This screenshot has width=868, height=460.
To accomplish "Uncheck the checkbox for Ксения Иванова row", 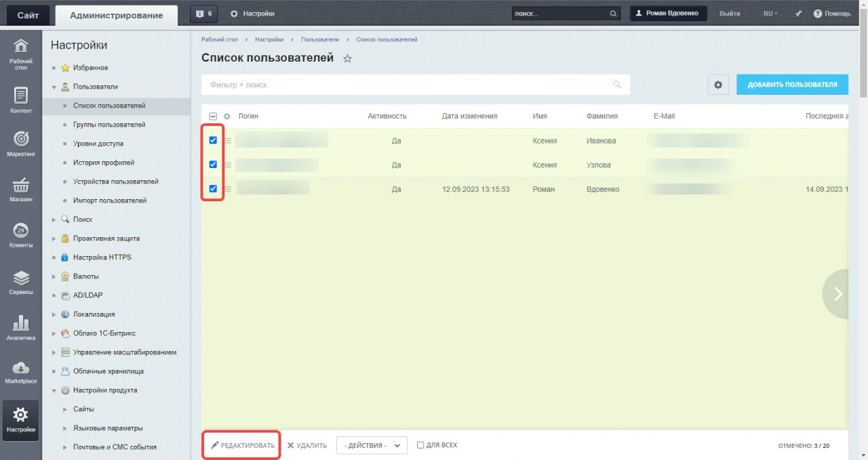I will pos(213,140).
